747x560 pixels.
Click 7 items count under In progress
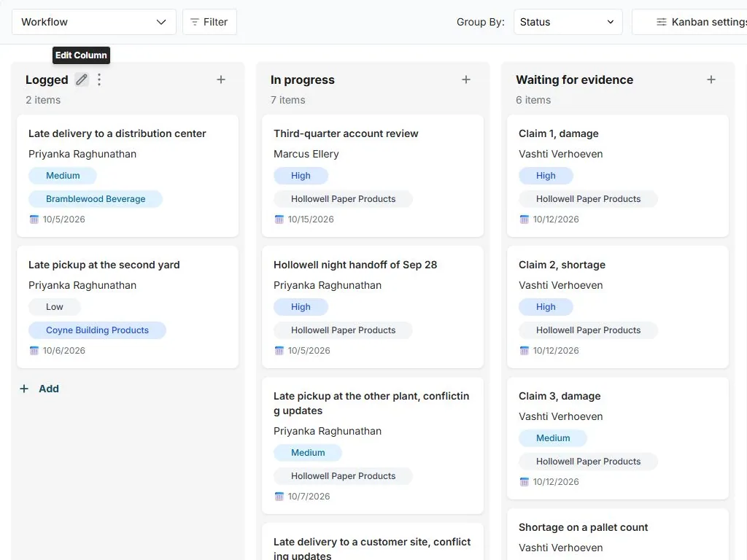287,100
